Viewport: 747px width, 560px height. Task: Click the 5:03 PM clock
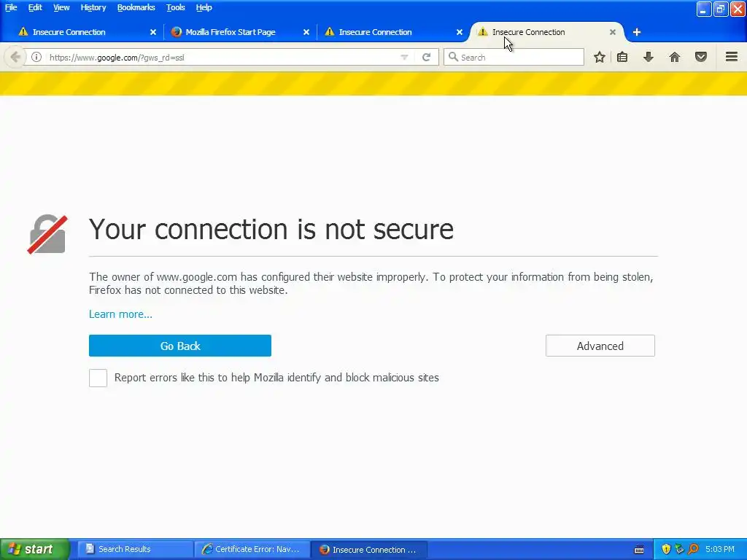pos(720,549)
